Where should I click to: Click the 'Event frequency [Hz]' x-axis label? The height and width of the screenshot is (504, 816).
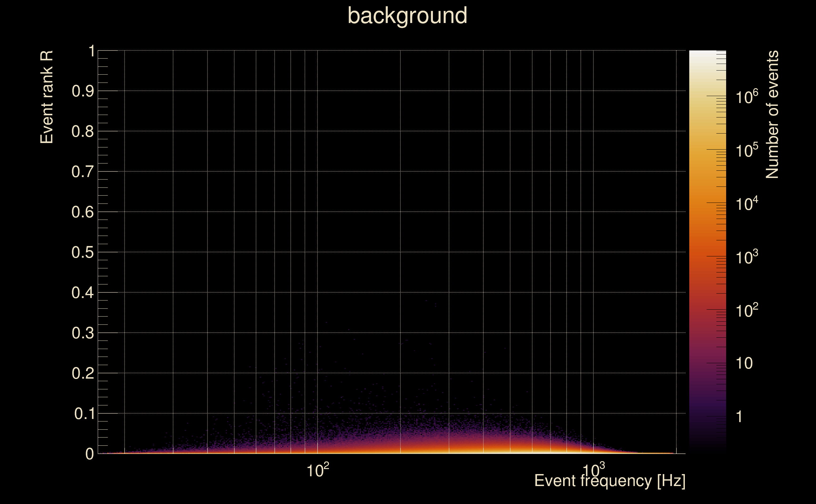[610, 481]
